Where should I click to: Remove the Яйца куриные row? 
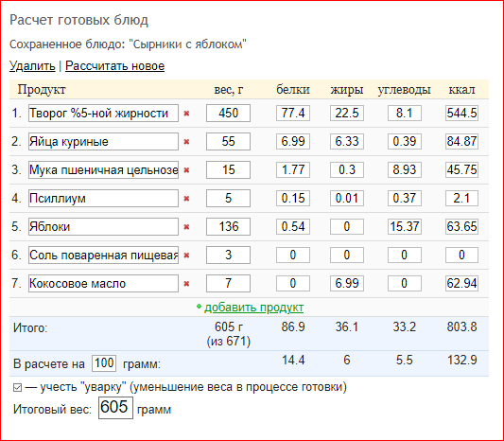(x=186, y=142)
